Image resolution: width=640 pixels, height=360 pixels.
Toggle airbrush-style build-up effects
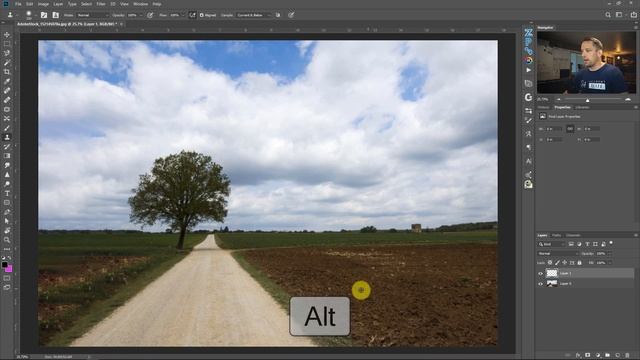click(x=192, y=15)
